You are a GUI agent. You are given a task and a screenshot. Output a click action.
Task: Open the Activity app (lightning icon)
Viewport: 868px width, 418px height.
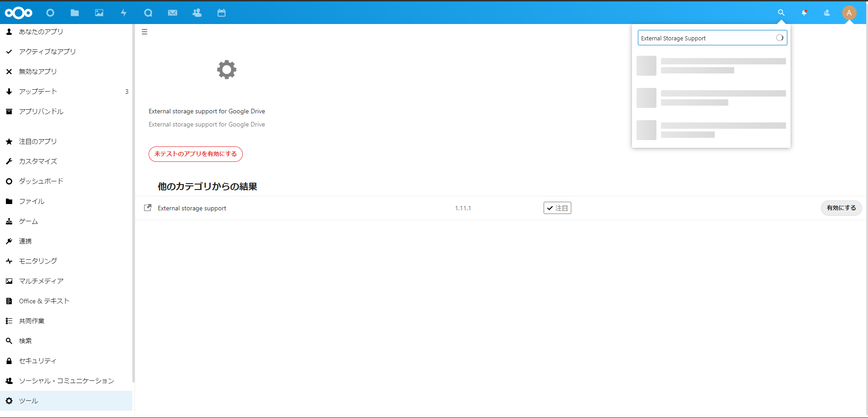click(124, 13)
